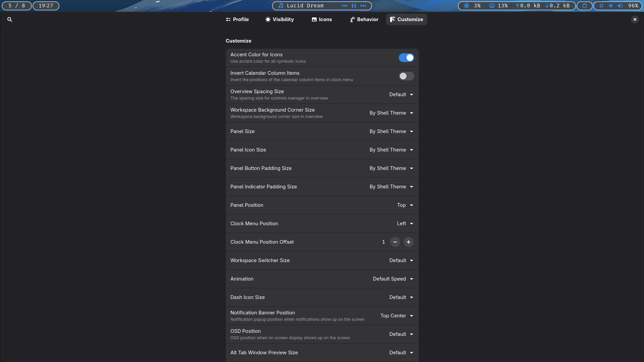Skip to next track in top bar

pos(363,6)
